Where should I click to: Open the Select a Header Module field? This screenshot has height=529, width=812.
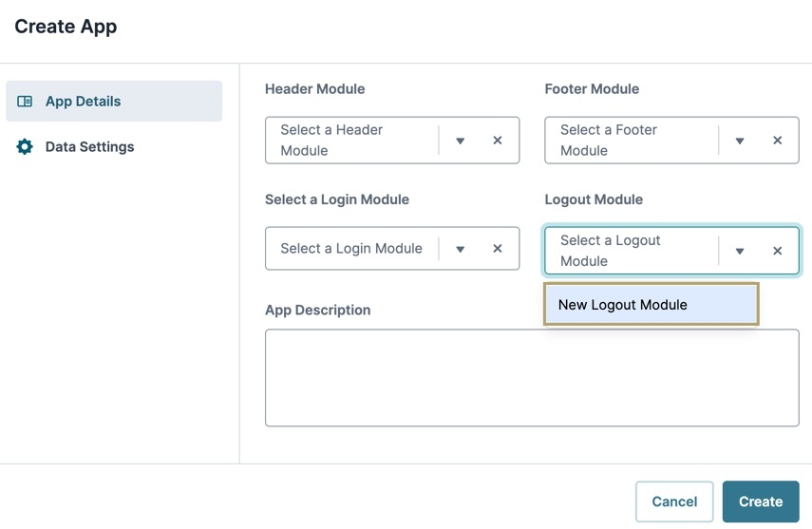[392, 141]
